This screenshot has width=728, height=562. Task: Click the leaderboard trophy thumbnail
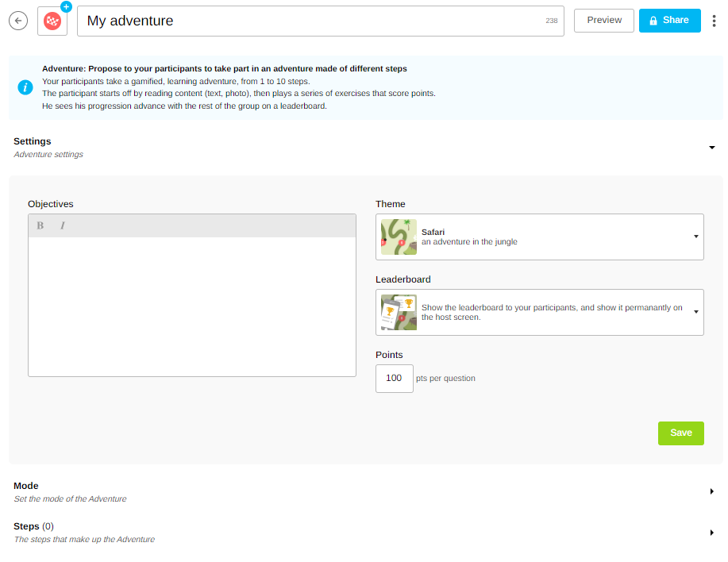click(x=399, y=312)
